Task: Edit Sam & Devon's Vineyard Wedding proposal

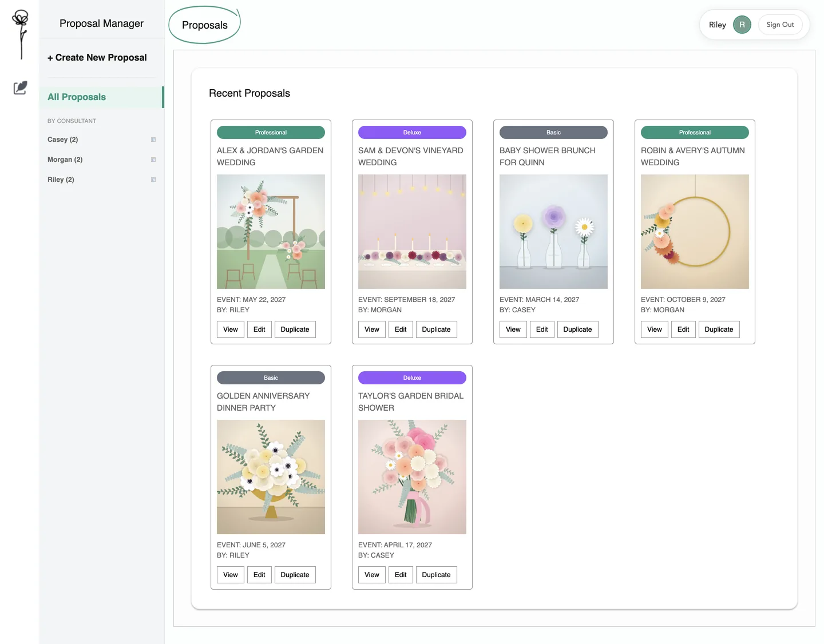Action: tap(401, 329)
